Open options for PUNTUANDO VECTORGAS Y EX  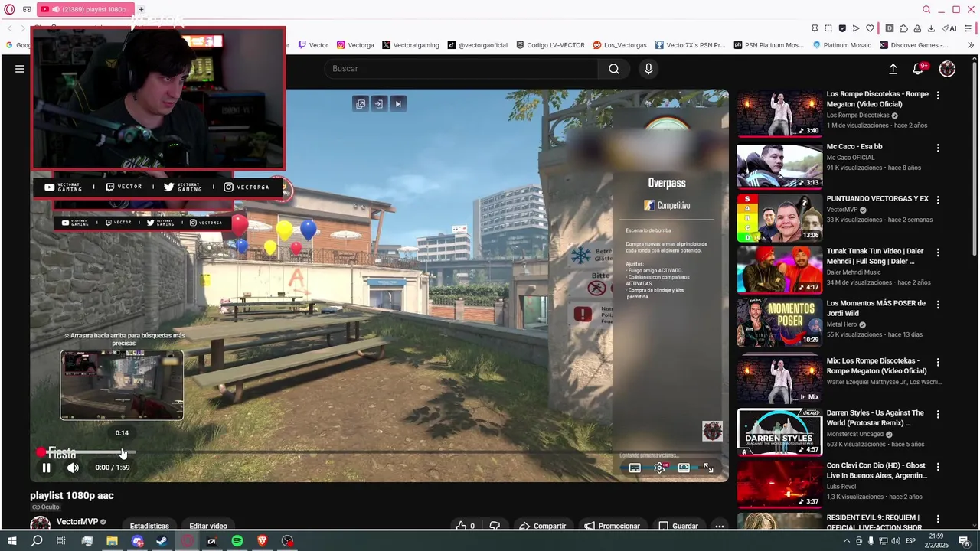[x=938, y=200]
